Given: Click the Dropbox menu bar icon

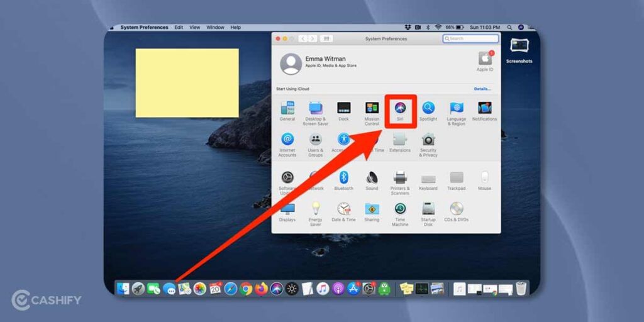Looking at the screenshot, I should click(x=408, y=28).
